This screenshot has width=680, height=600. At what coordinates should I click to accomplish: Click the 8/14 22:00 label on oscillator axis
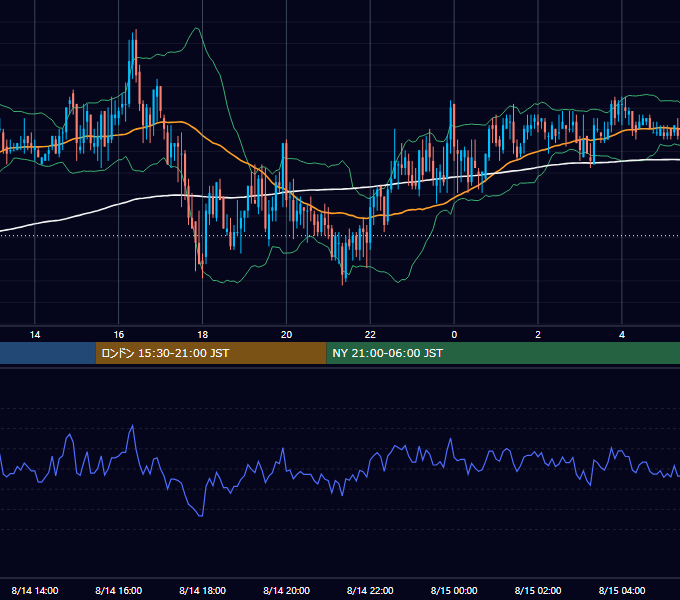(370, 590)
